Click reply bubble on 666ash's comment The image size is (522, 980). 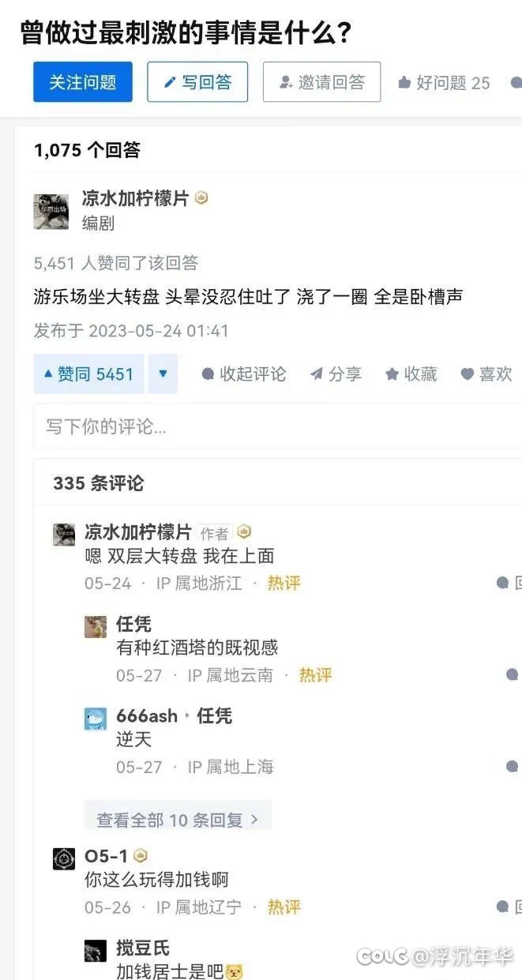click(513, 767)
